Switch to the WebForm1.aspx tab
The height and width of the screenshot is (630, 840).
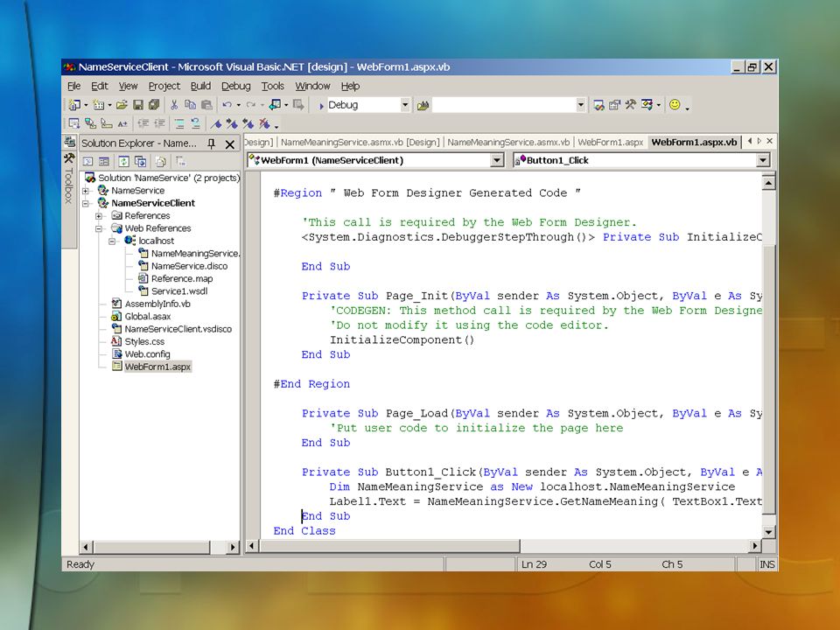click(610, 143)
